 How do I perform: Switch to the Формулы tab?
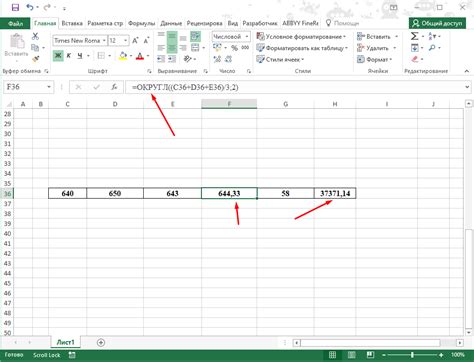(141, 23)
